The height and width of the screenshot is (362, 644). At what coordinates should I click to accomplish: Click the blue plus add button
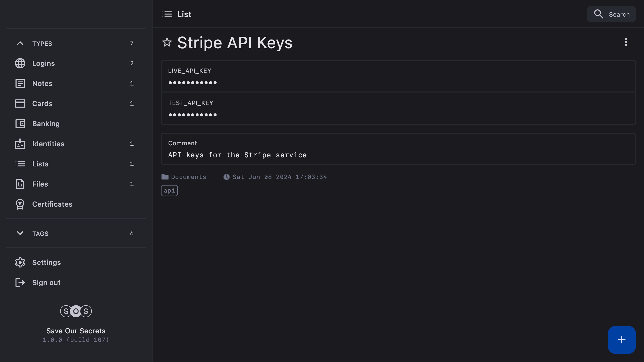click(622, 340)
